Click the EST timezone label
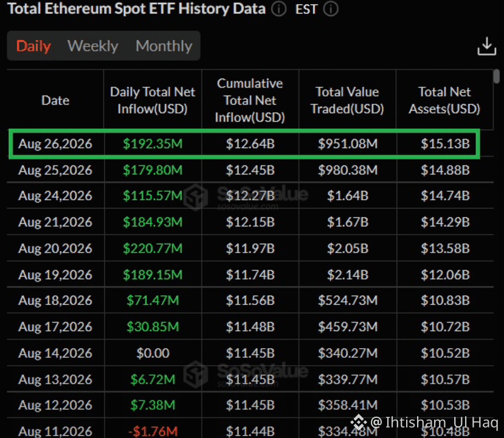The height and width of the screenshot is (438, 504). click(x=306, y=9)
